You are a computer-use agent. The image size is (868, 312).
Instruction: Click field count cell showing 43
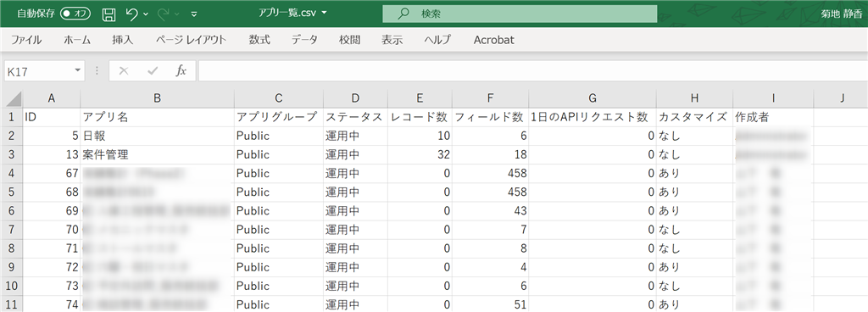490,211
